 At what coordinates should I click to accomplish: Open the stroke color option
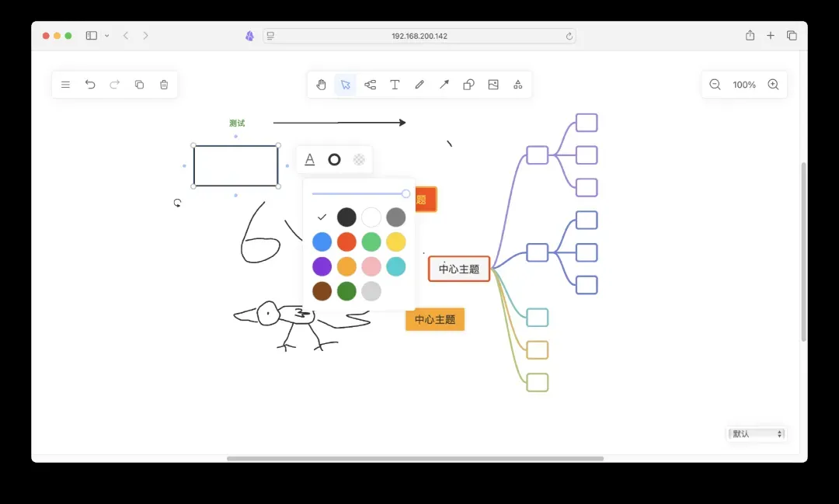334,159
